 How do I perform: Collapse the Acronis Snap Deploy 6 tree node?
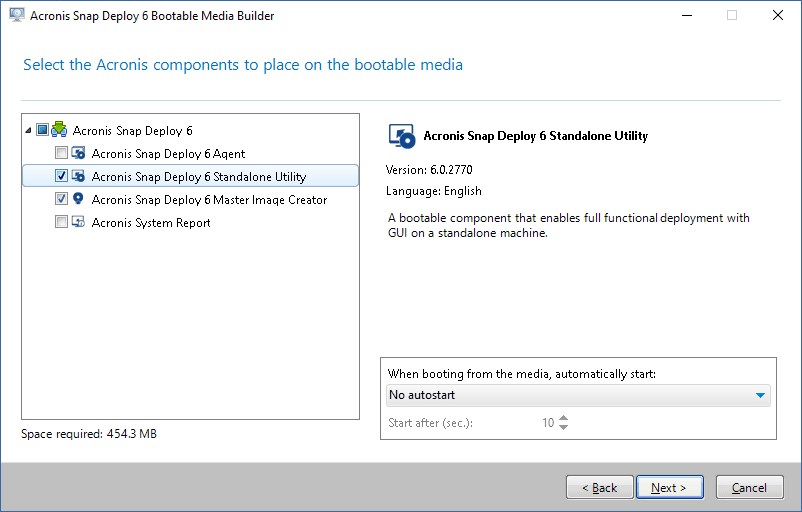coord(28,130)
